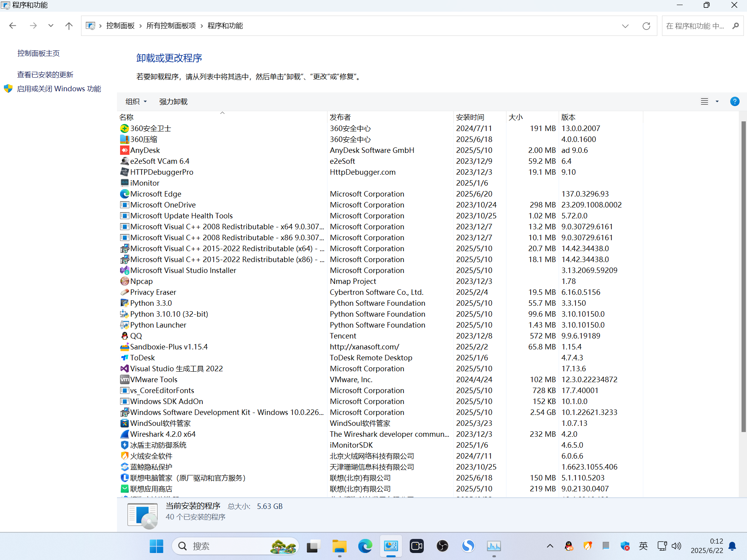The height and width of the screenshot is (560, 747).
Task: Click 控制面板 in the breadcrumb
Action: click(120, 26)
